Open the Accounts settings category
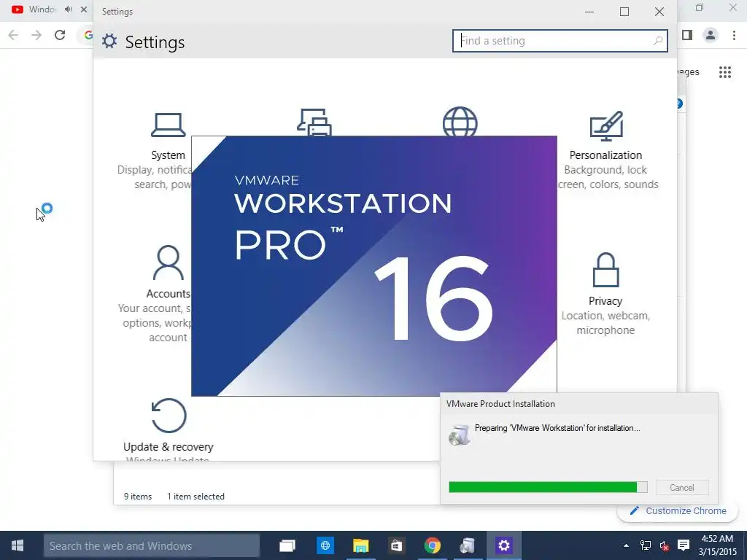The height and width of the screenshot is (560, 747). (x=168, y=293)
